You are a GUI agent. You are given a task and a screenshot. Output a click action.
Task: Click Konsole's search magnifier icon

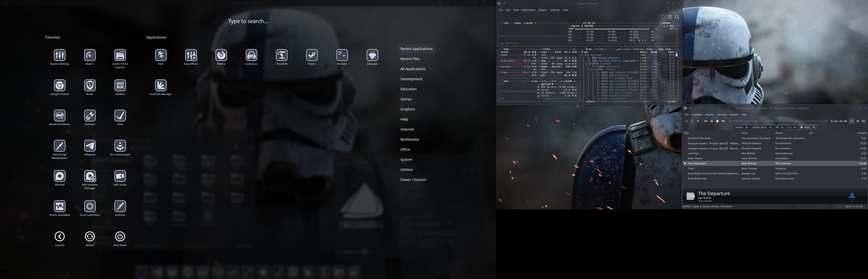tap(677, 17)
